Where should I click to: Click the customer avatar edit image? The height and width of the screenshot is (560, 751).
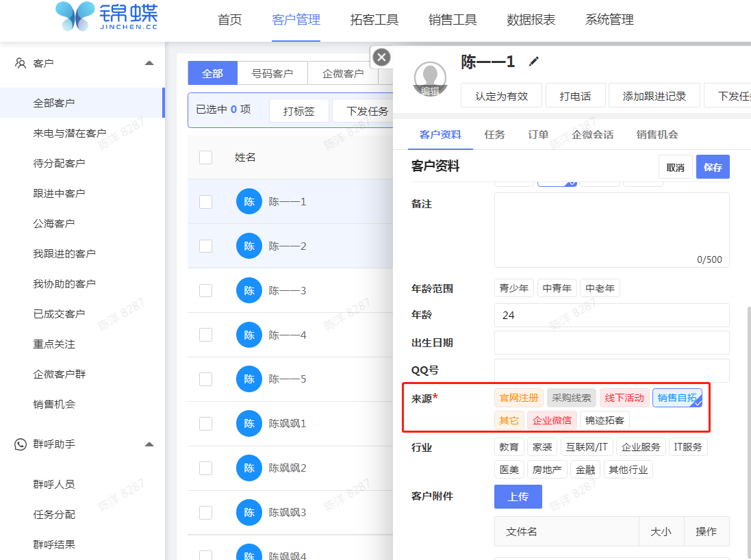pos(430,79)
